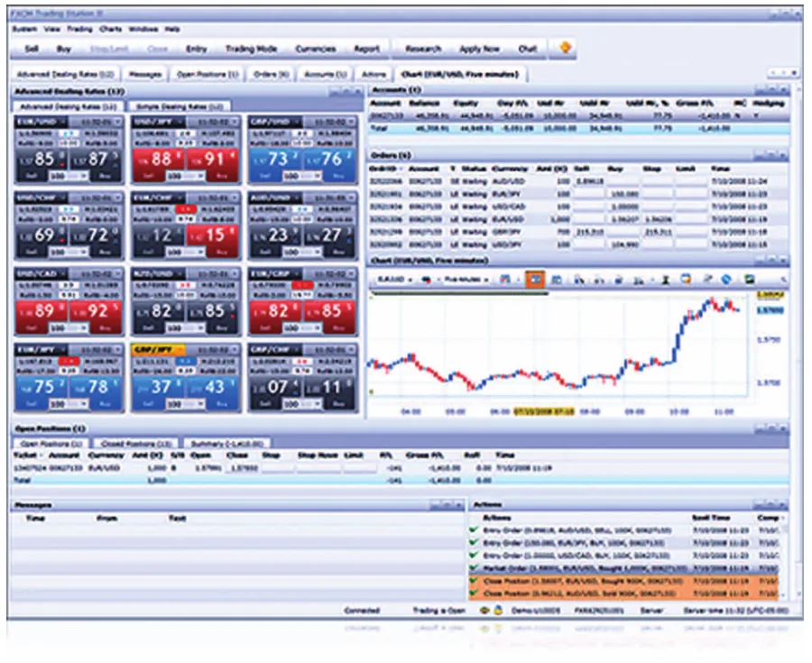
Task: Open the Summary tab in positions panel
Action: tap(227, 444)
